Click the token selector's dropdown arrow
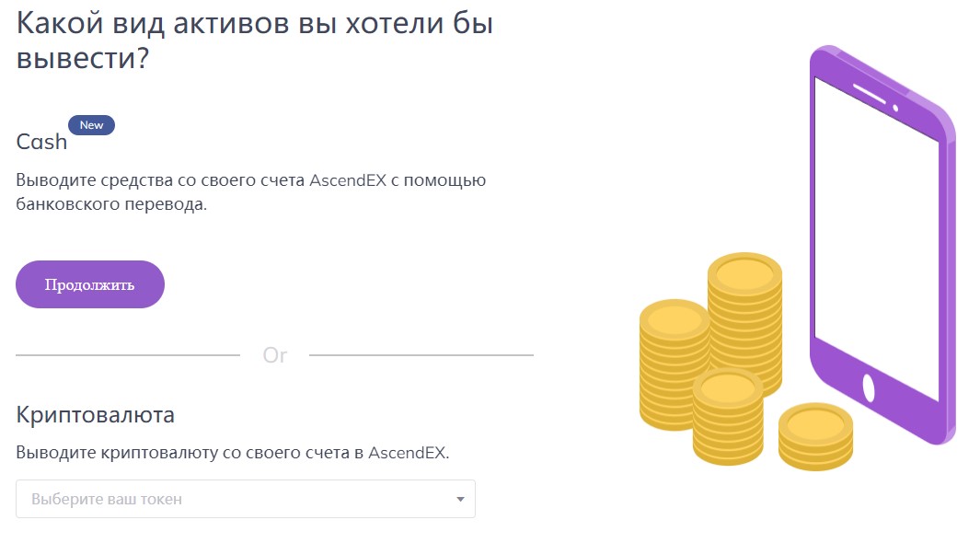The width and height of the screenshot is (980, 543). (460, 500)
